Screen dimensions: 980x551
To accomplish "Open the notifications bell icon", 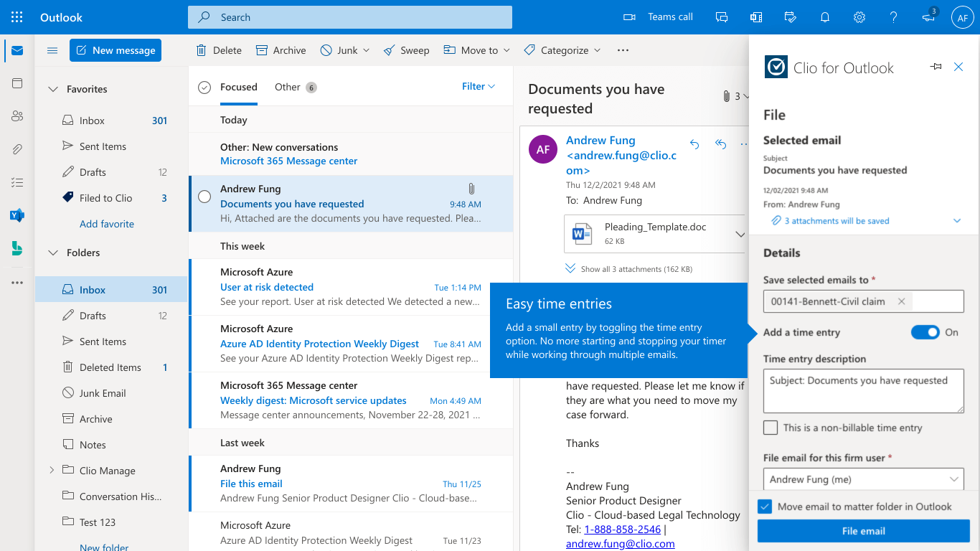I will [x=825, y=17].
